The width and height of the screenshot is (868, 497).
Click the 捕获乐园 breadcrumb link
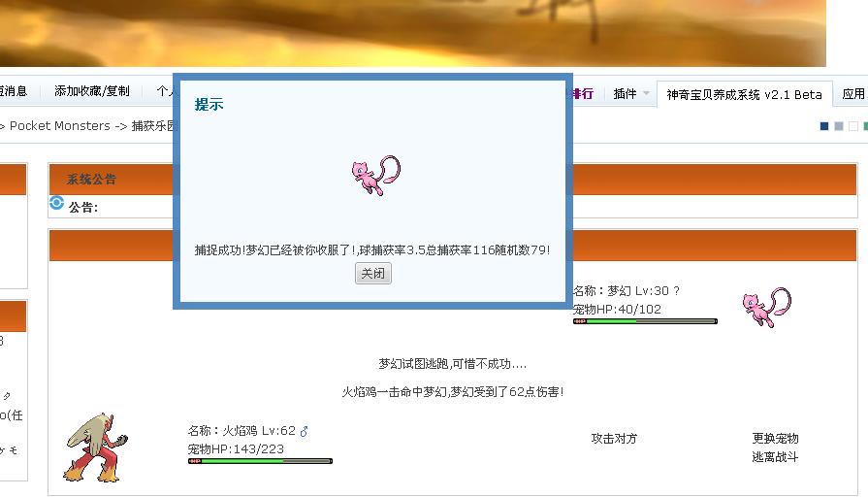click(153, 126)
